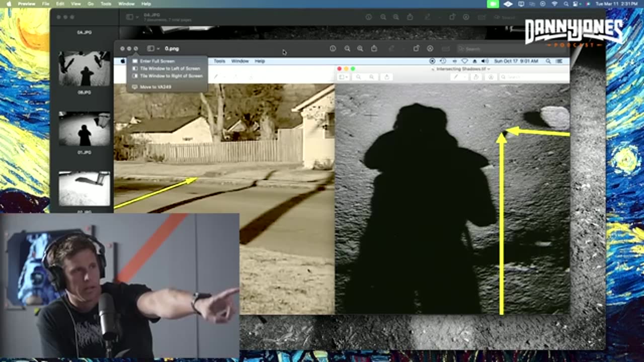Open the Preview application menu
The image size is (644, 362).
[26, 4]
